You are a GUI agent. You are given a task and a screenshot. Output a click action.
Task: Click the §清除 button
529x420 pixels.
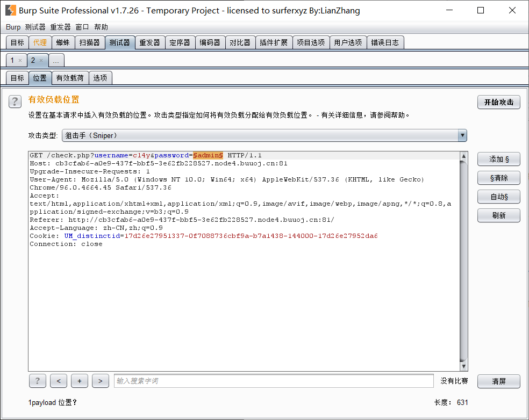tap(499, 178)
